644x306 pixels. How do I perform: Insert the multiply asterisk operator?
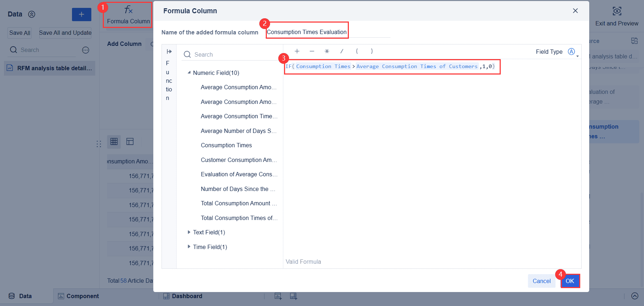click(x=327, y=51)
